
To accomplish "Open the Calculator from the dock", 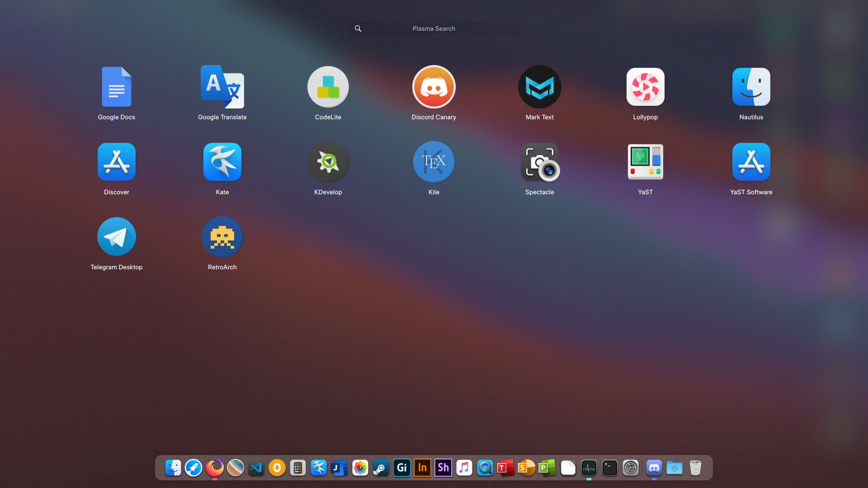I will coord(298,468).
